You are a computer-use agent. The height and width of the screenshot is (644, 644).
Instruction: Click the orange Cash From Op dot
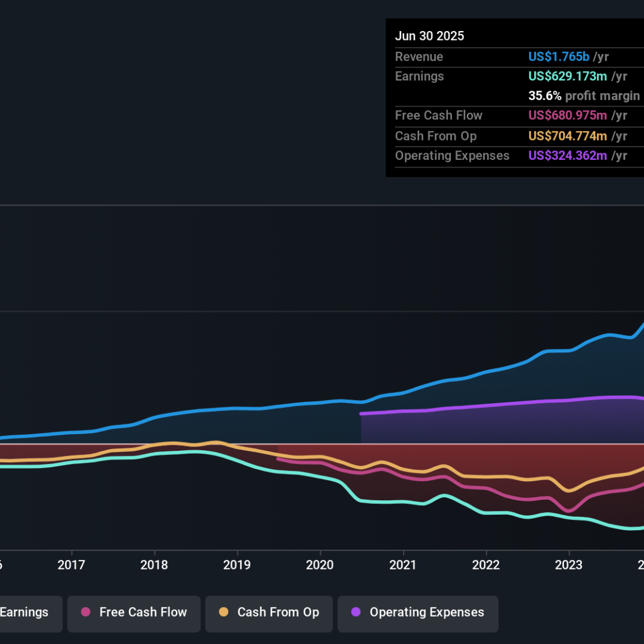[224, 612]
